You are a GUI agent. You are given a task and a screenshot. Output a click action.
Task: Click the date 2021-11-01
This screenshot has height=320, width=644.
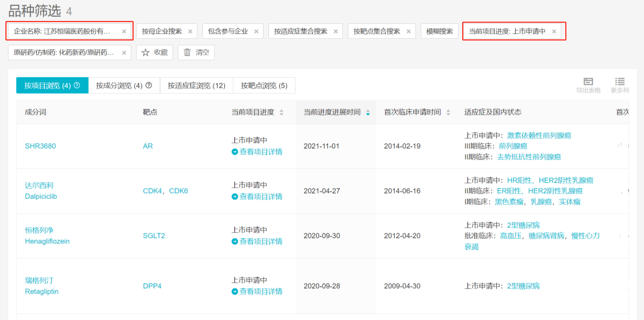(321, 146)
